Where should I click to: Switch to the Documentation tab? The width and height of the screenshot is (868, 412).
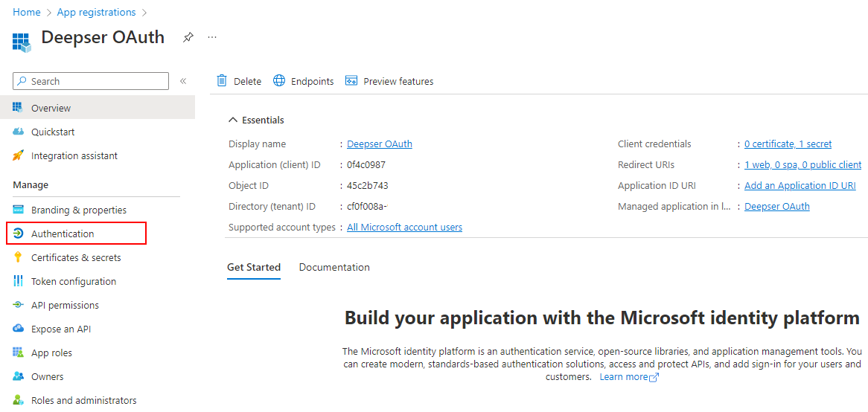334,267
